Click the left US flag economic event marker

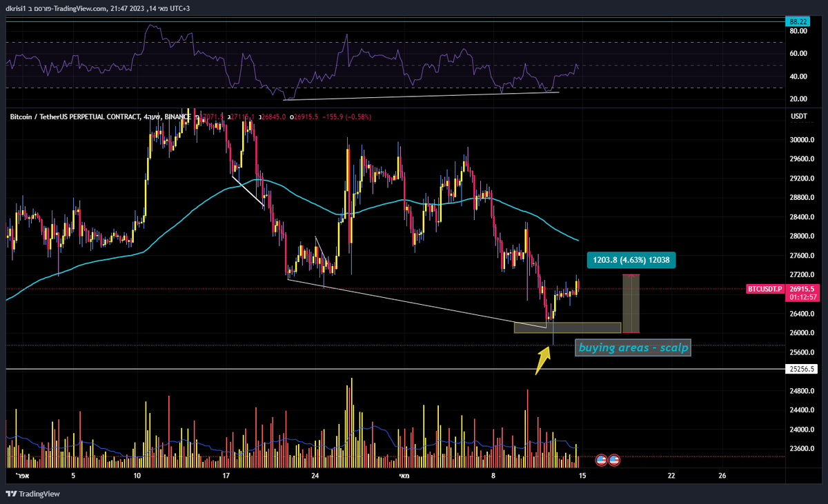[601, 459]
